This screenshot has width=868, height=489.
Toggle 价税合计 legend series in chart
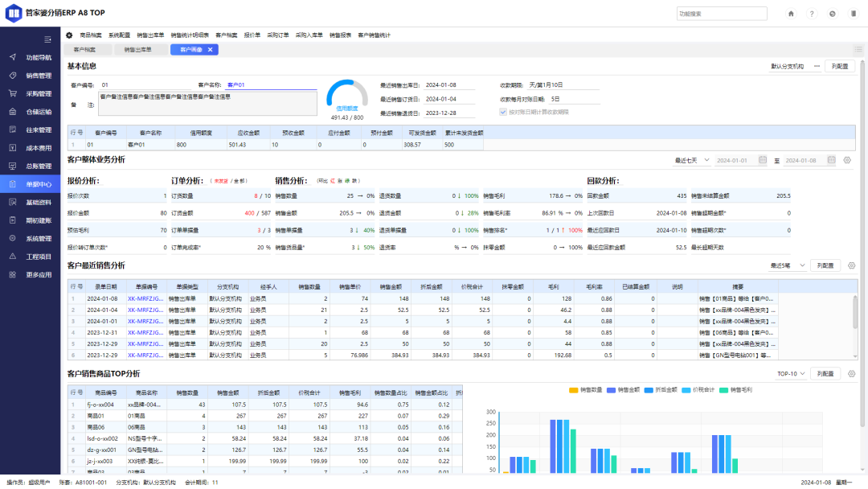tap(698, 390)
